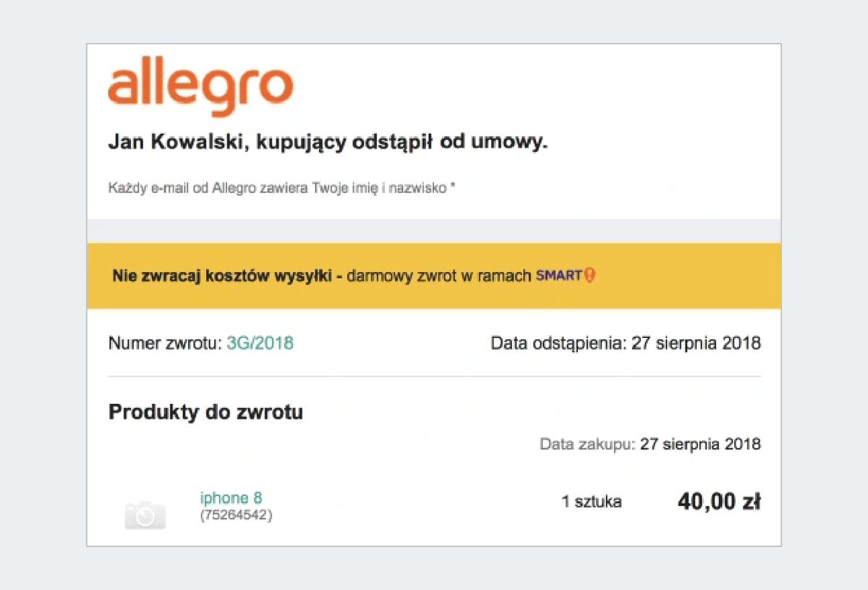Click the quantity text "1 sztuka"
Image resolution: width=868 pixels, height=590 pixels.
pyautogui.click(x=592, y=502)
